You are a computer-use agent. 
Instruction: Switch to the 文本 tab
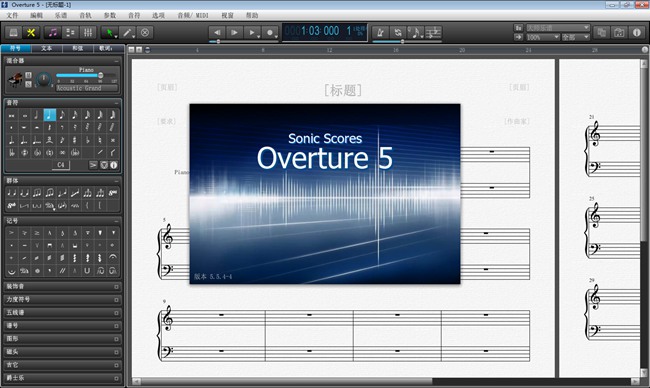pyautogui.click(x=46, y=48)
